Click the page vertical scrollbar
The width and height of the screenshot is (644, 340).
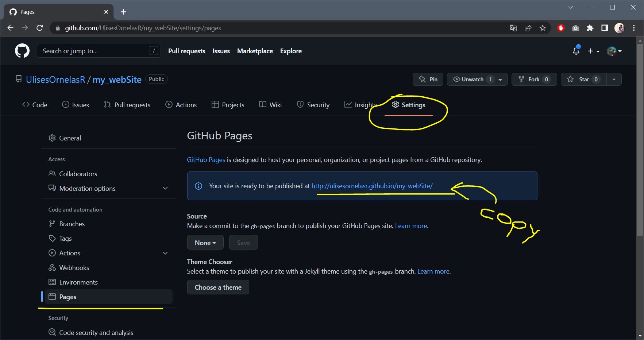tap(640, 140)
